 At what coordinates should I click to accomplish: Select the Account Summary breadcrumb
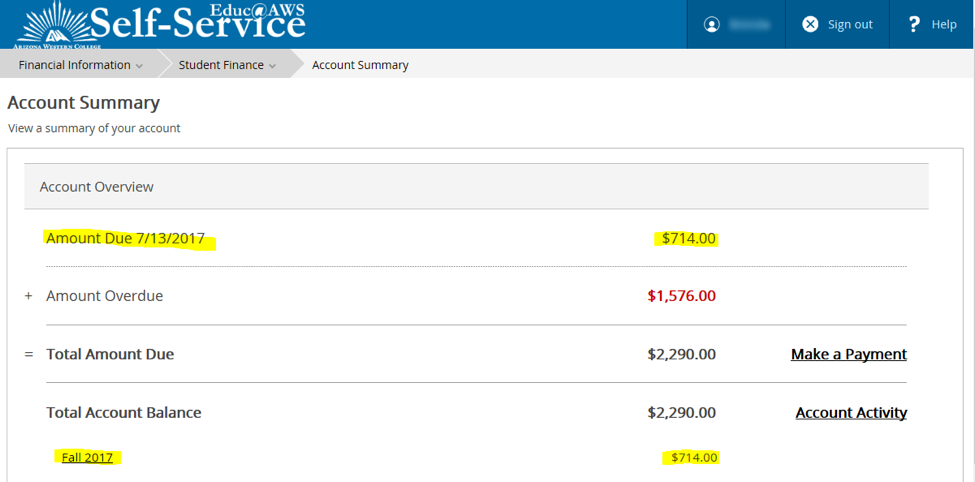click(360, 65)
